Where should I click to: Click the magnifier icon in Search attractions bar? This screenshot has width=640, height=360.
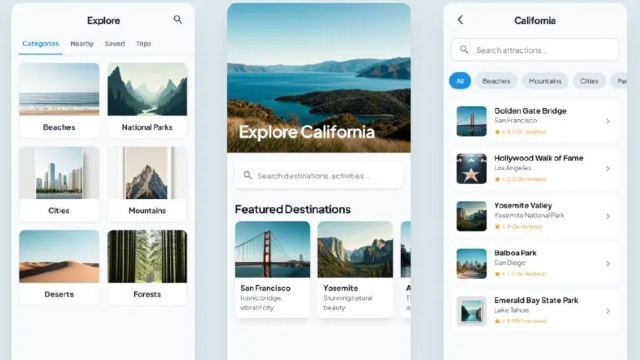[464, 50]
